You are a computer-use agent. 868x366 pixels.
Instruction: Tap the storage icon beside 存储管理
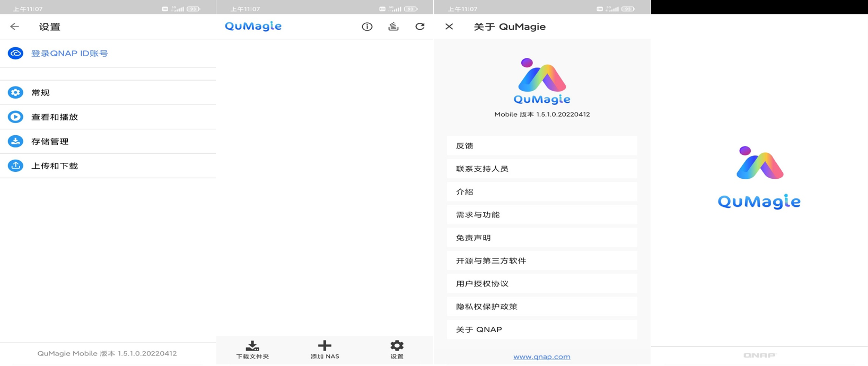pos(15,141)
